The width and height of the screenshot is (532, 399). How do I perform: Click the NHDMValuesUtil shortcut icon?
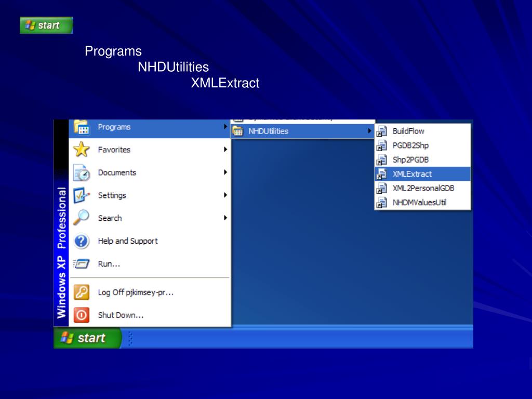382,203
